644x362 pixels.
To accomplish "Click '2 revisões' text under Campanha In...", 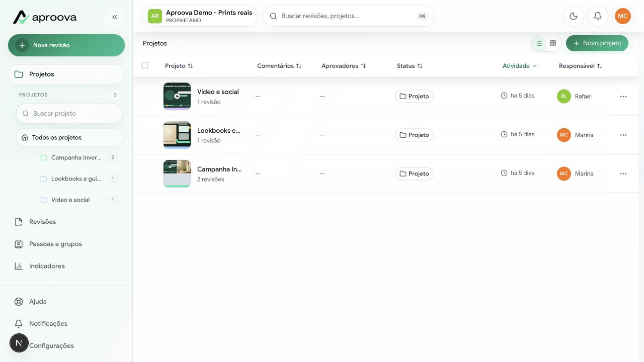I will 211,179.
